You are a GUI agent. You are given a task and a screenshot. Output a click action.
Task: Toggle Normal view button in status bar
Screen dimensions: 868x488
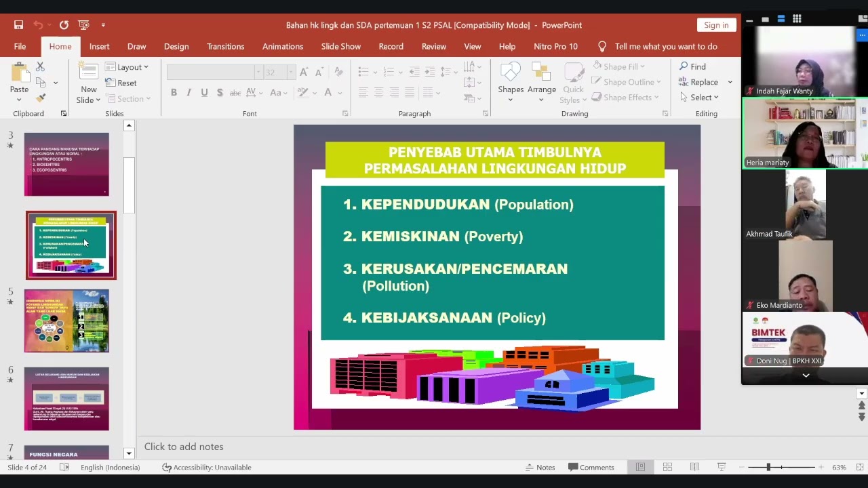tap(640, 467)
